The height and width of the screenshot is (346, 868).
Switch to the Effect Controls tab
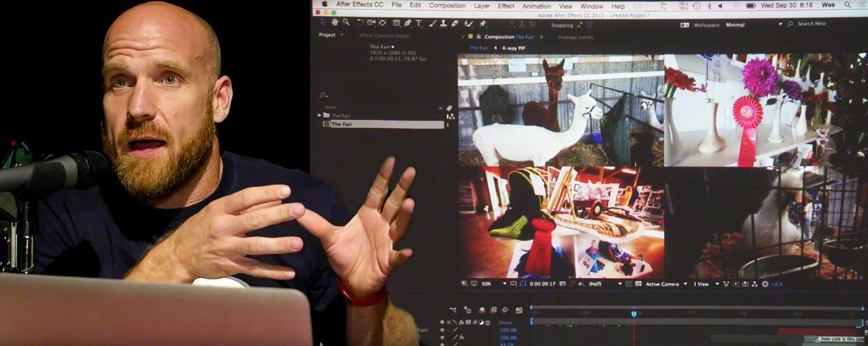[385, 35]
